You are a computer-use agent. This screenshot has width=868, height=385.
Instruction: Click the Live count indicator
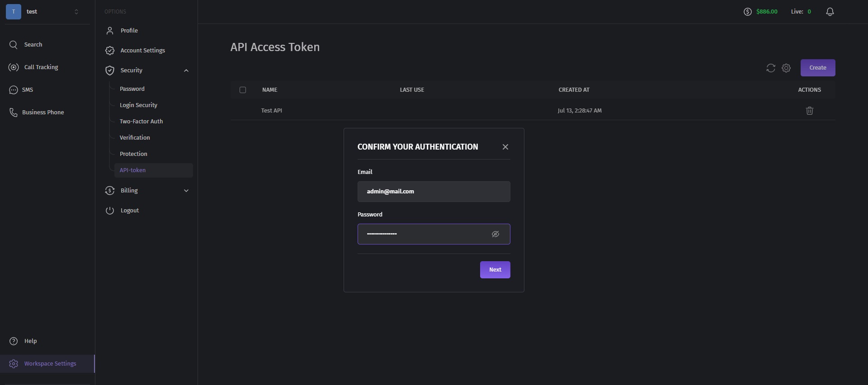pos(801,12)
